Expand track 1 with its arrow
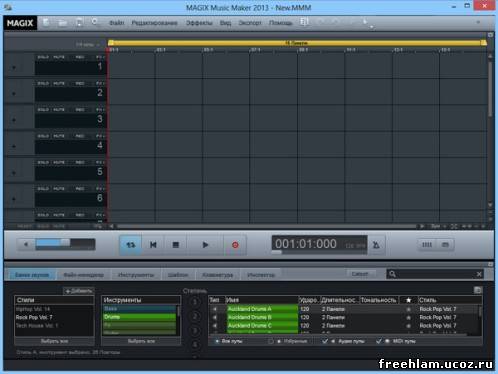Image resolution: width=498 pixels, height=374 pixels. 14,68
